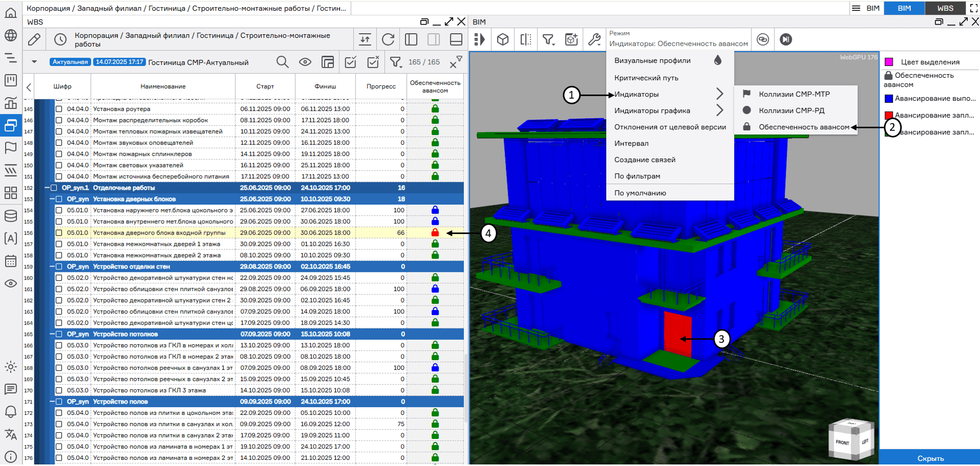
Task: Click the pencil edit icon in WBS panel
Action: (34, 39)
